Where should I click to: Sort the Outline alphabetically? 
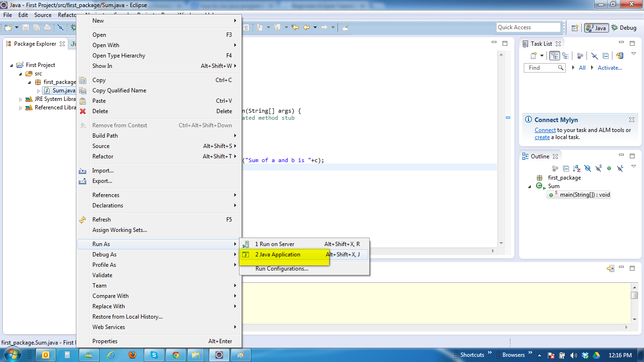click(577, 168)
